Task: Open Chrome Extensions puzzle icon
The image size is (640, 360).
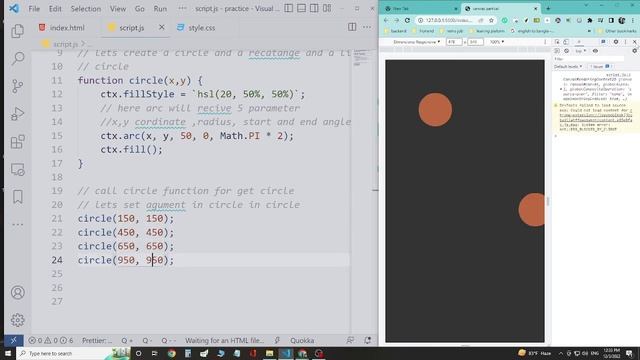Action: 590,20
